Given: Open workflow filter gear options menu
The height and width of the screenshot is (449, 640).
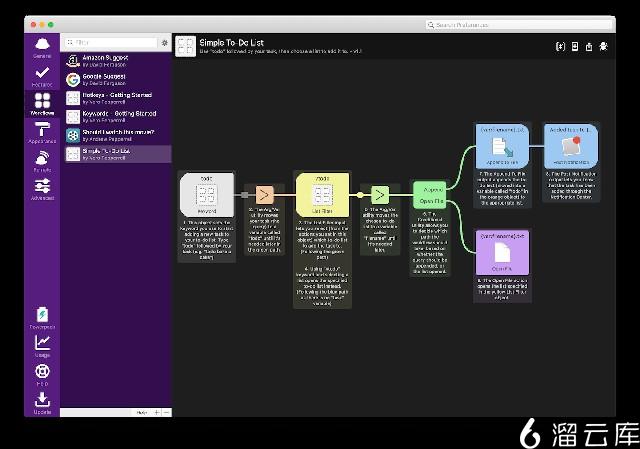Looking at the screenshot, I should 164,42.
